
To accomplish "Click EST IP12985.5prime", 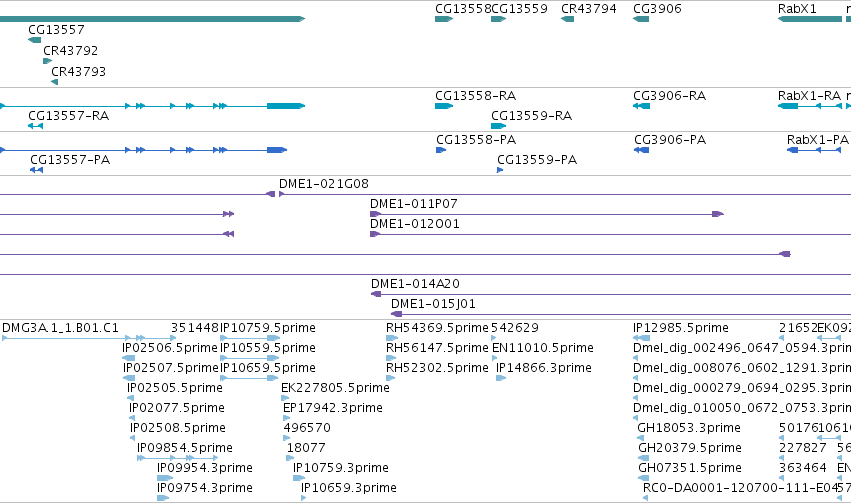I will point(642,338).
